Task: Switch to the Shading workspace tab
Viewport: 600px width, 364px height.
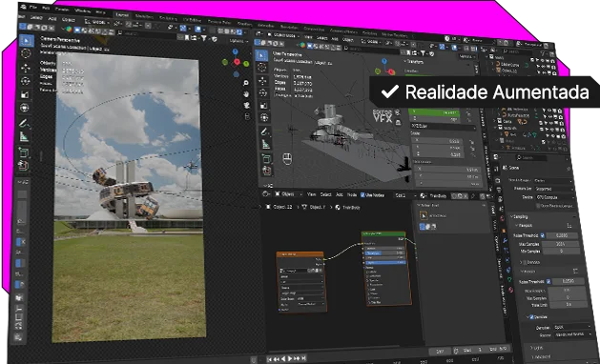Action: tap(245, 24)
